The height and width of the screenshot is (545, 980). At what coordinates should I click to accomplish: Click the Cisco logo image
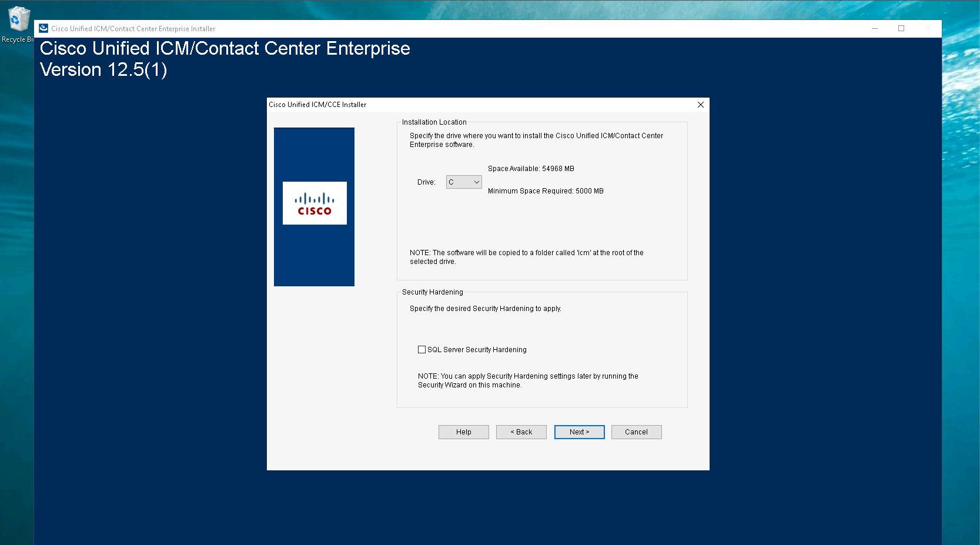(315, 203)
